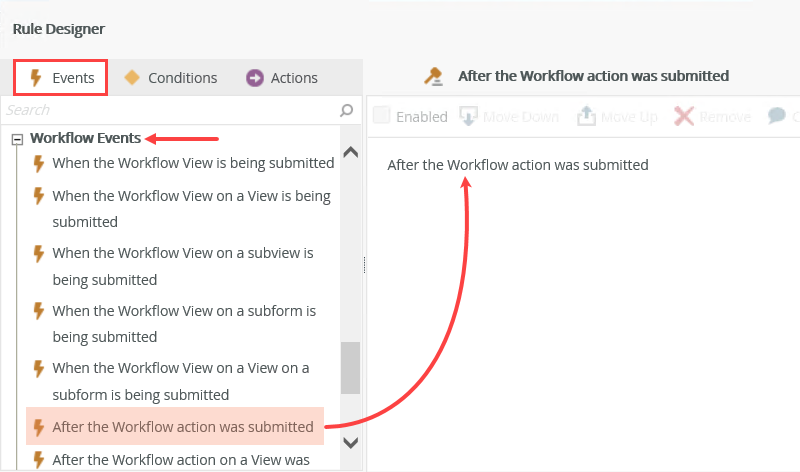
Task: Select the rule text in the designer canvas
Action: point(518,165)
